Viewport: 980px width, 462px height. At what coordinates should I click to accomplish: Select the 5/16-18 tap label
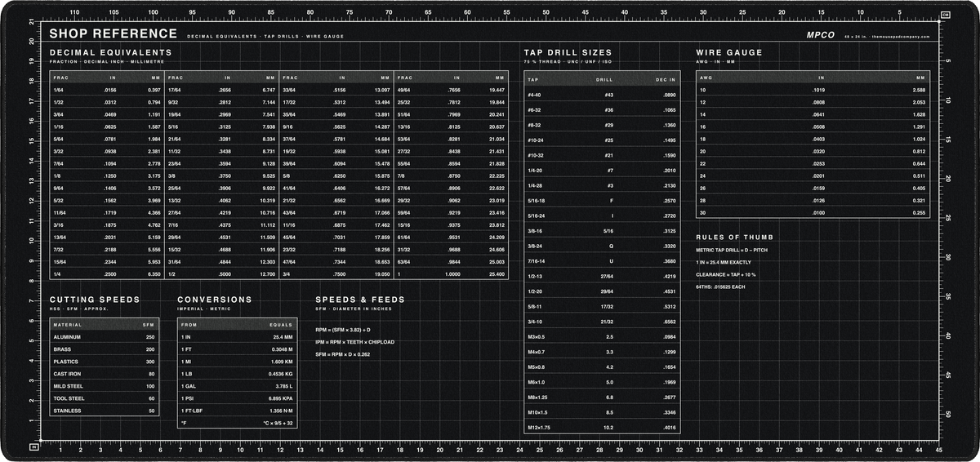tap(538, 200)
